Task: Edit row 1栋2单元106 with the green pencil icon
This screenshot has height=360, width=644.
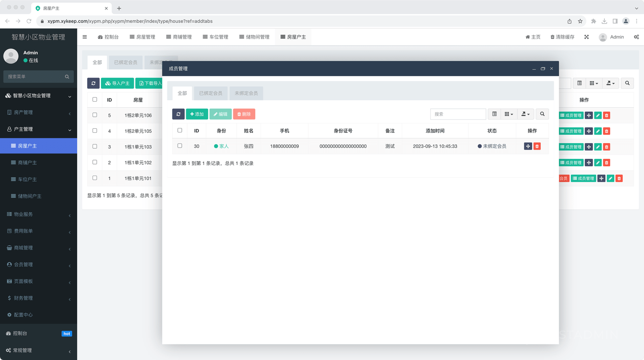Action: coord(598,115)
